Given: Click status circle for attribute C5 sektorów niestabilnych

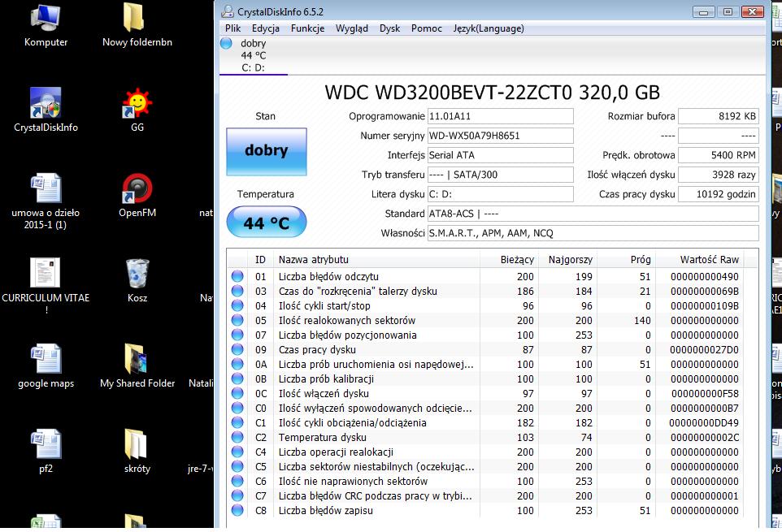Looking at the screenshot, I should tap(237, 466).
